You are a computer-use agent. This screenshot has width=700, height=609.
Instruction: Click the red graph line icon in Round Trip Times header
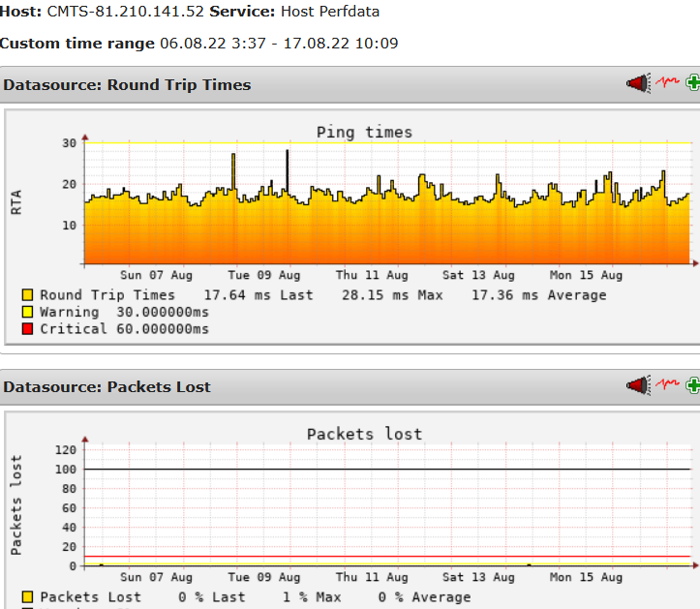coord(667,81)
